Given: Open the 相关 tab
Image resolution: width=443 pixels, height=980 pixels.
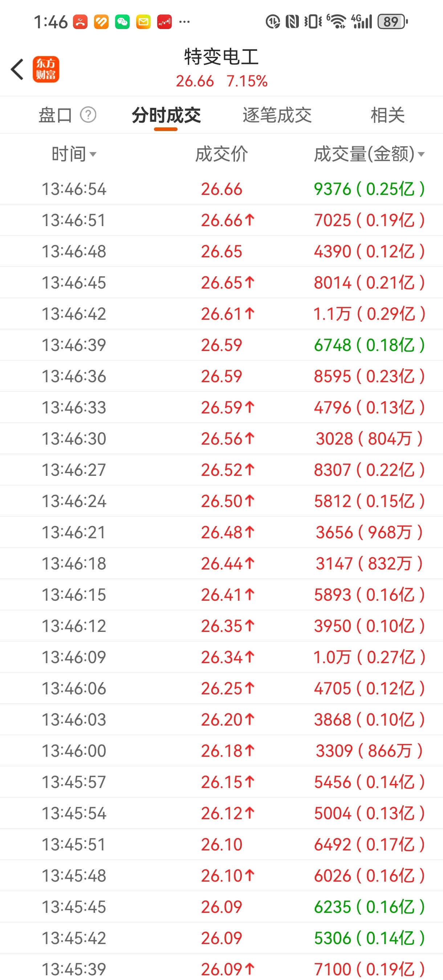Looking at the screenshot, I should click(387, 115).
